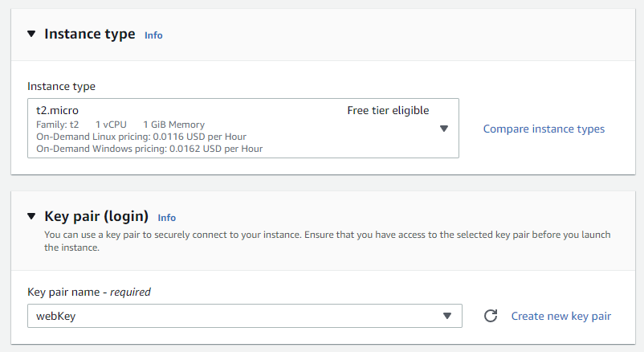Open the instance type dropdown arrow

click(x=443, y=129)
